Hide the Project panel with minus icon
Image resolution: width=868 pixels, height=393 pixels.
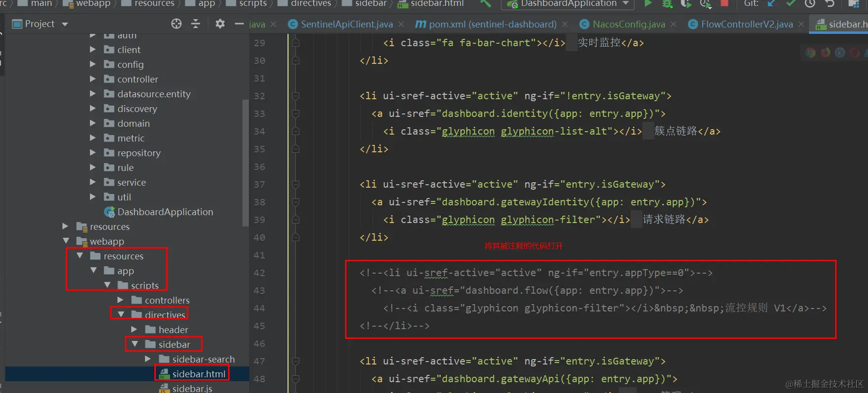click(x=239, y=24)
